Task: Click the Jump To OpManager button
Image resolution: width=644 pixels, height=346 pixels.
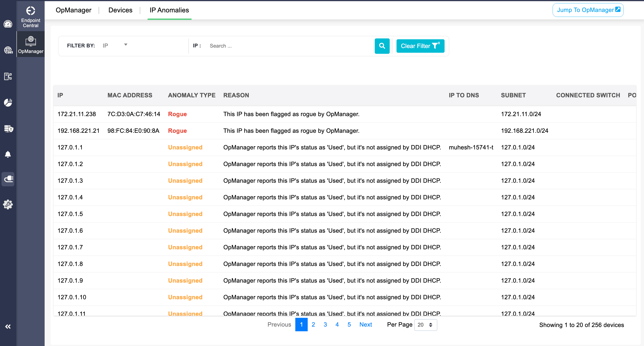Action: point(588,10)
